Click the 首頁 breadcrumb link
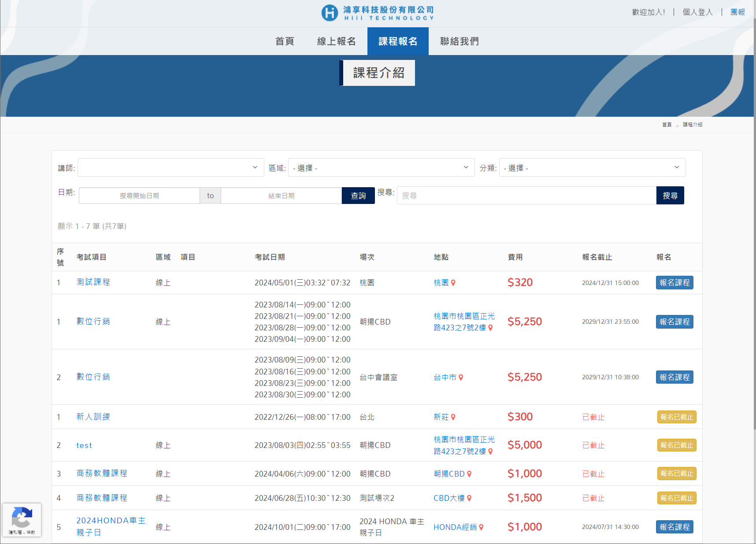This screenshot has width=756, height=544. coord(667,125)
